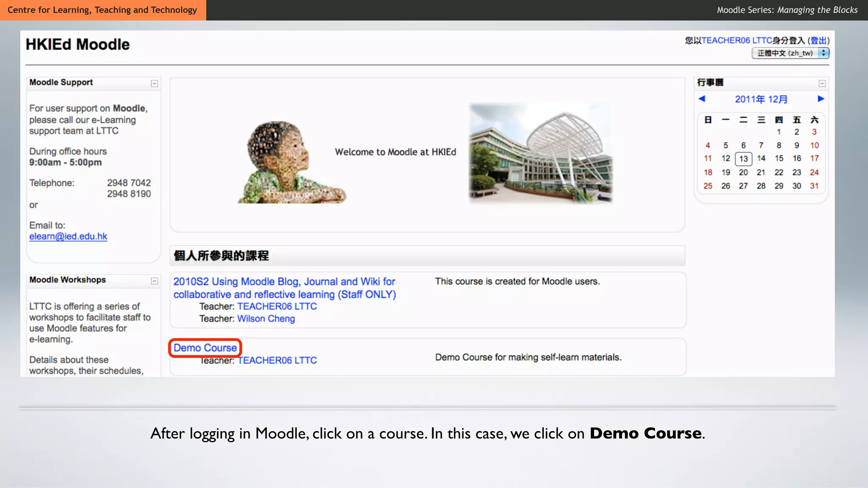Click TEACHER06 LTTC teacher under 2010S2 course

pyautogui.click(x=277, y=306)
